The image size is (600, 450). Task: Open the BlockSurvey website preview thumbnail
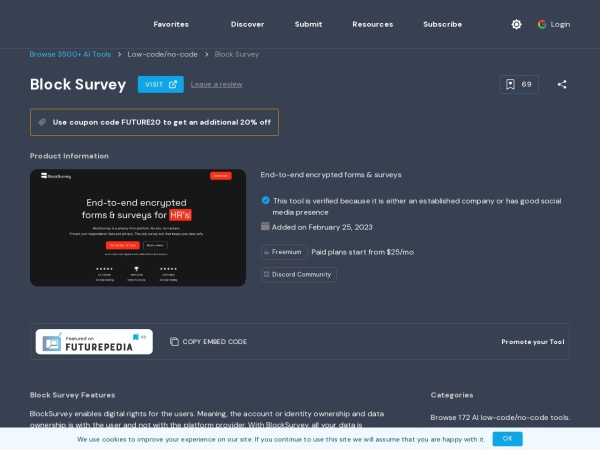[x=138, y=228]
